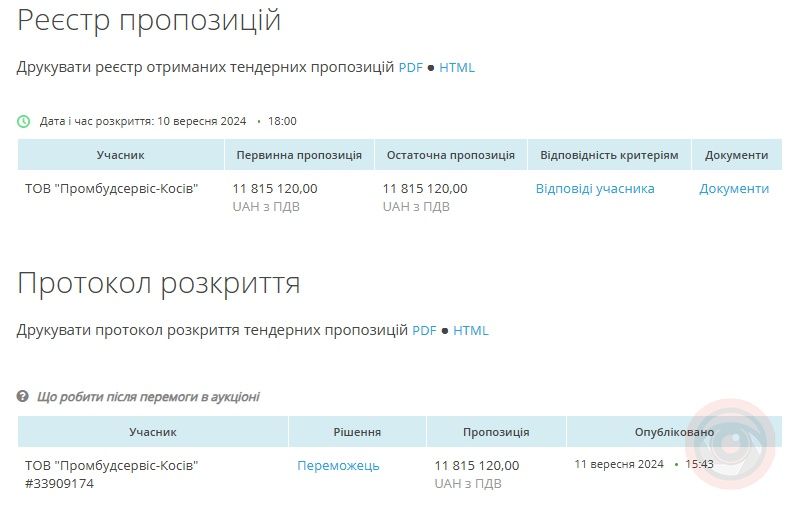Image resolution: width=801 pixels, height=516 pixels.
Task: Click the 'Протокол розкриття' heading
Action: click(x=158, y=284)
